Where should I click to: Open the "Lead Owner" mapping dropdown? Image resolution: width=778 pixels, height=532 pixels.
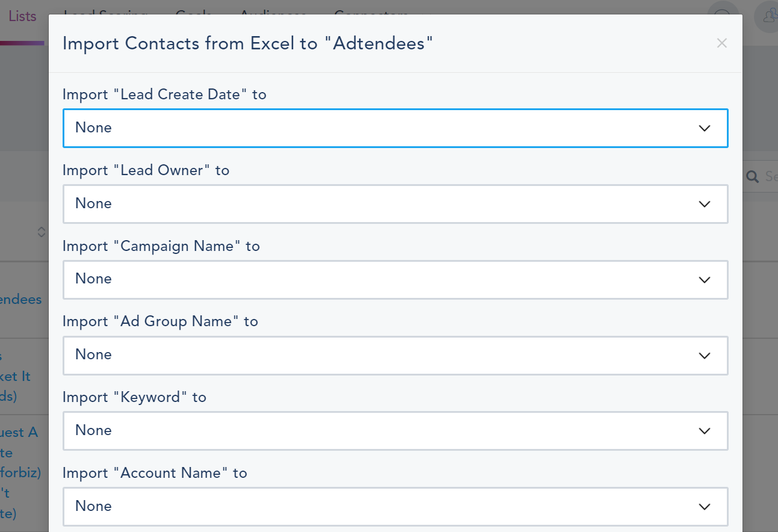point(395,203)
